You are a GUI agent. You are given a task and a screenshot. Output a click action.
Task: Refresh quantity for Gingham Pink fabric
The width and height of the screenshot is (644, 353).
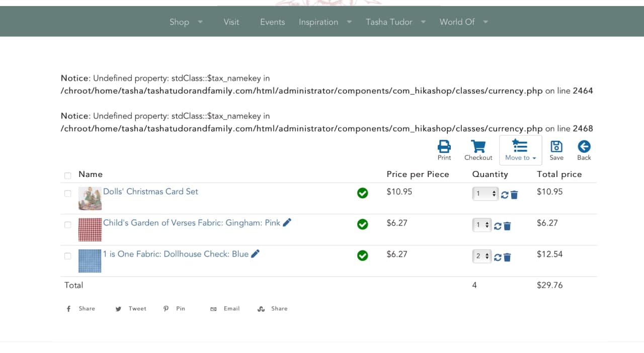[x=498, y=226]
